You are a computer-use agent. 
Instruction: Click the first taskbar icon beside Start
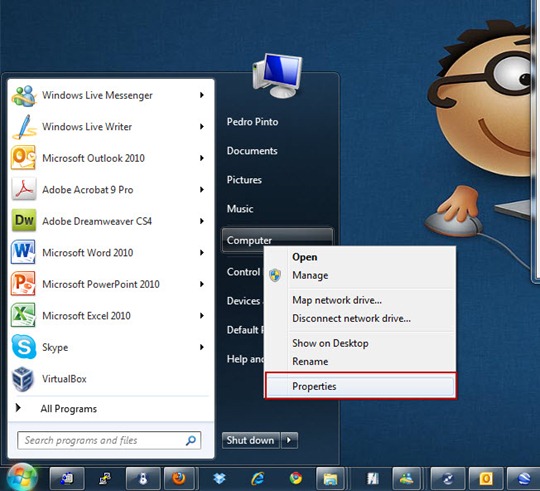coord(67,479)
